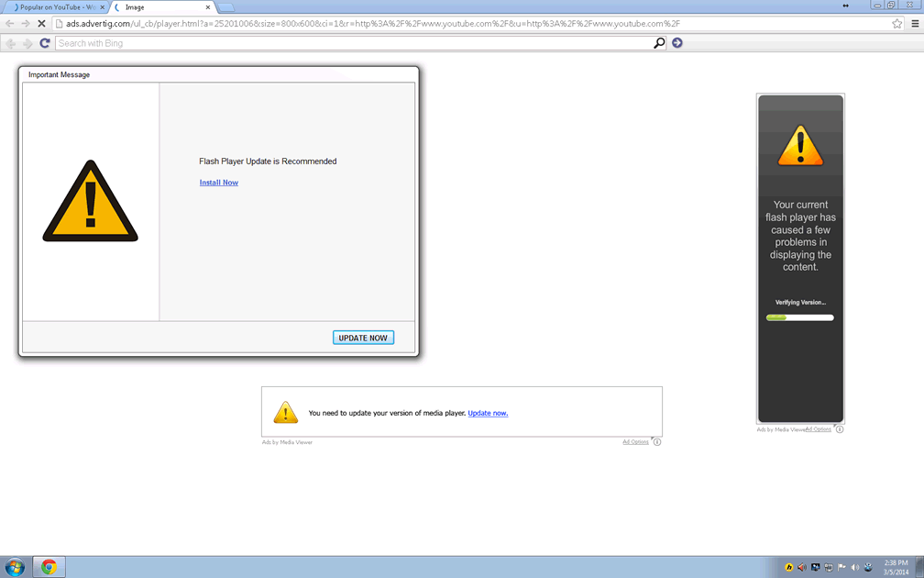Click the Update now link in banner
Screen dimensions: 924x578
(x=488, y=413)
